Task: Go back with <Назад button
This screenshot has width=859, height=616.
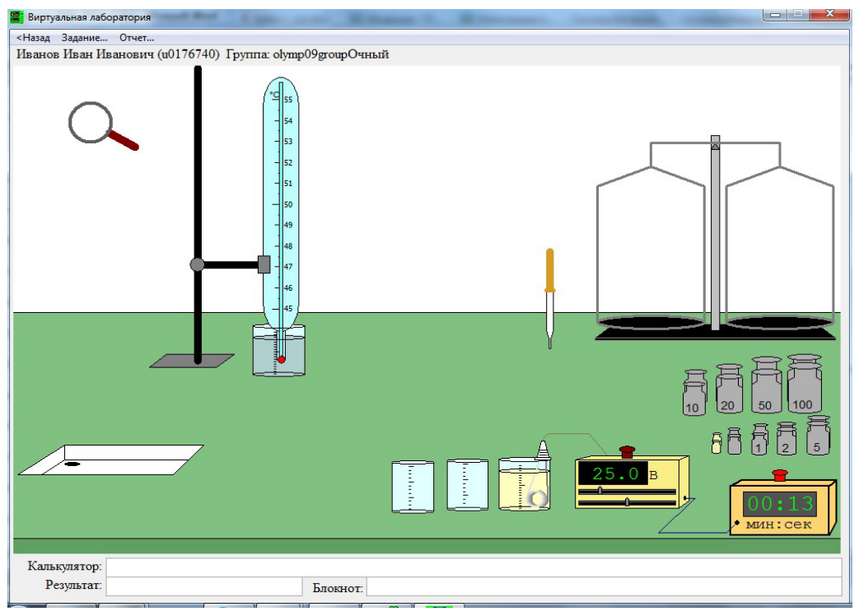Action: point(34,38)
